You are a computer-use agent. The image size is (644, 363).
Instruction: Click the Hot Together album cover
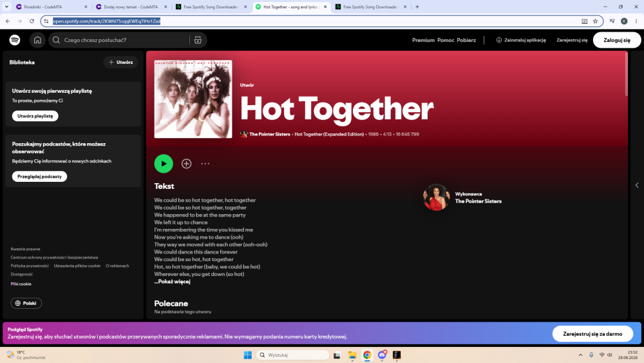pyautogui.click(x=193, y=99)
